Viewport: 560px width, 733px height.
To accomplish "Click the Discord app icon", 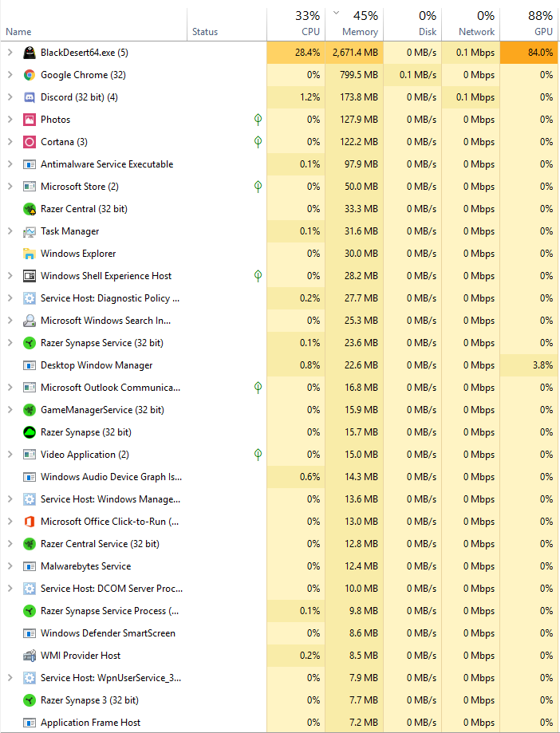I will (30, 97).
